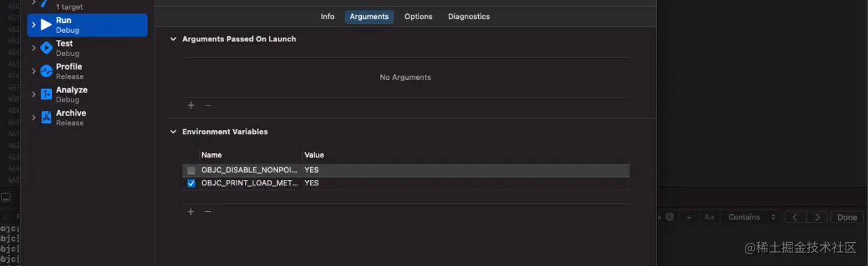868x266 pixels.
Task: Collapse the Arguments Passed On Launch section
Action: [x=173, y=39]
